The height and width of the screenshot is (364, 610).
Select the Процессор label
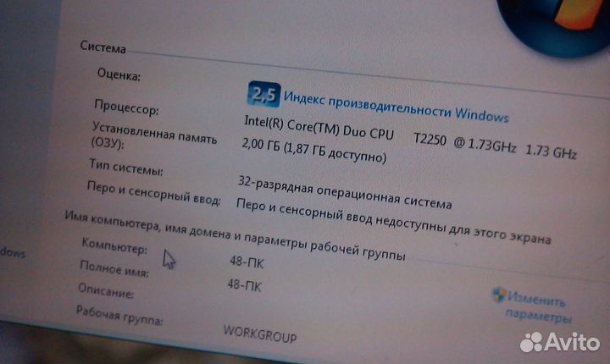coord(126,107)
